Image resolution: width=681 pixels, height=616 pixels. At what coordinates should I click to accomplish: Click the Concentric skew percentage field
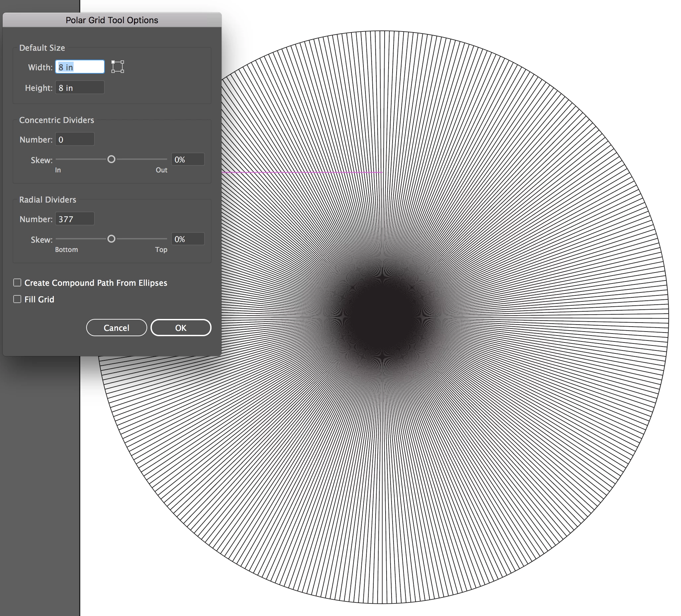[x=187, y=159]
